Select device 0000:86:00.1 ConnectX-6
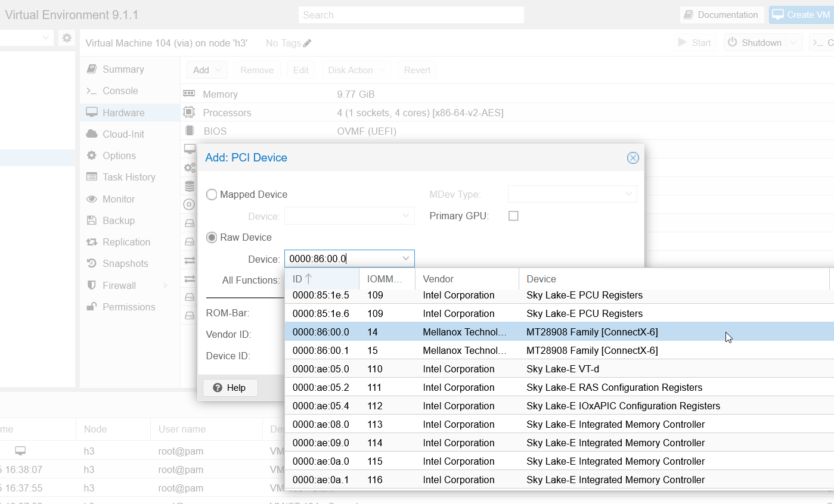The image size is (834, 504). click(x=559, y=350)
